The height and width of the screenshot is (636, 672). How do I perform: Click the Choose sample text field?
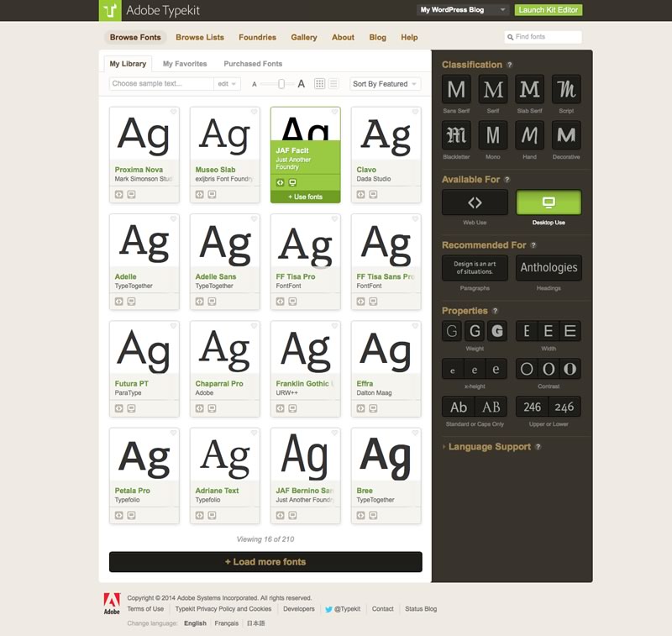(161, 83)
